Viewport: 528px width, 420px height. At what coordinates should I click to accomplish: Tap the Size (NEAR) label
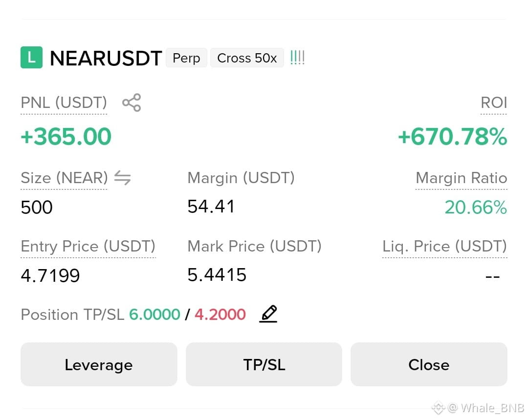64,178
